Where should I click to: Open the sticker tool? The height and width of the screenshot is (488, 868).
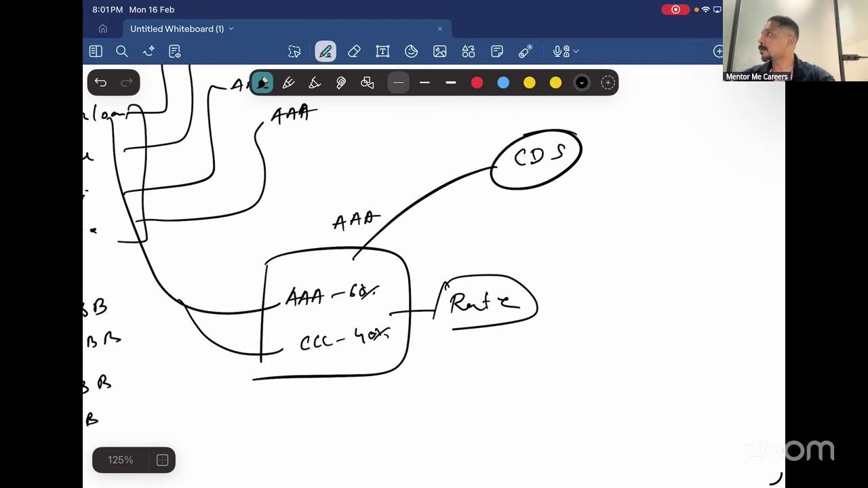411,52
